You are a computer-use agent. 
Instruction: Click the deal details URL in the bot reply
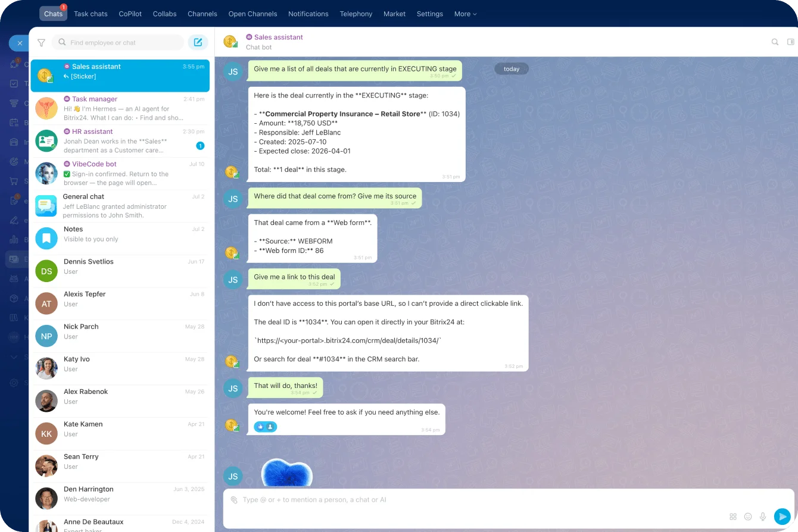pos(347,340)
